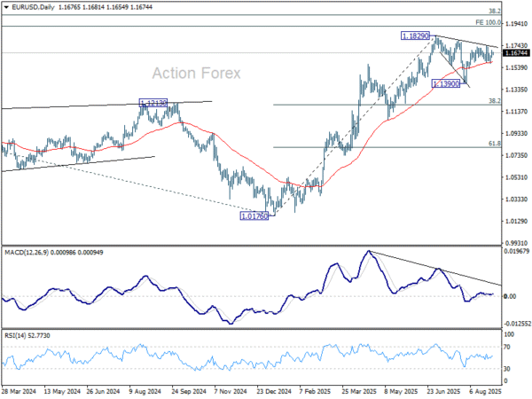
Task: Select the 1.18290 high price label
Action: 415,35
